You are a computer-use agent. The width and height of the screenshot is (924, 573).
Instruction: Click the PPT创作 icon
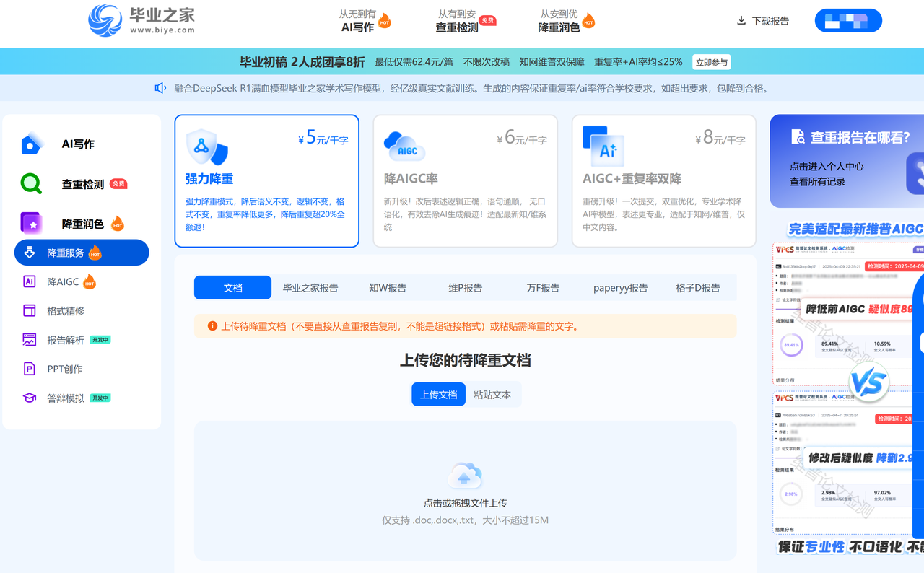(x=30, y=369)
